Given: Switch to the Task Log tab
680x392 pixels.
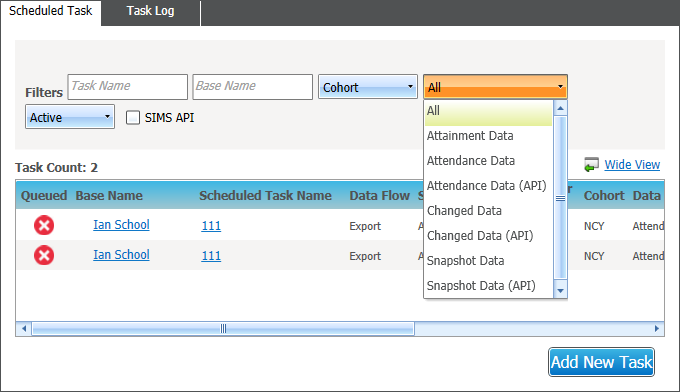Looking at the screenshot, I should (x=150, y=11).
